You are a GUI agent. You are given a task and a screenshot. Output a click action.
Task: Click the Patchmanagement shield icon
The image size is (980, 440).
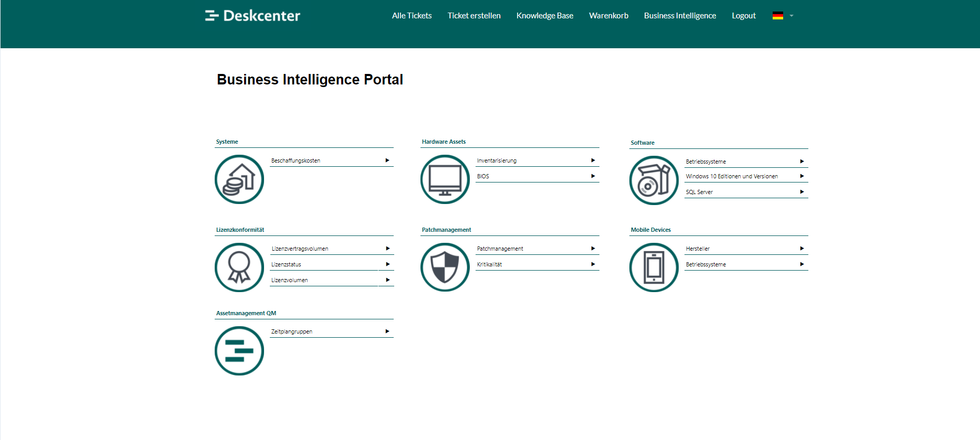click(x=445, y=267)
